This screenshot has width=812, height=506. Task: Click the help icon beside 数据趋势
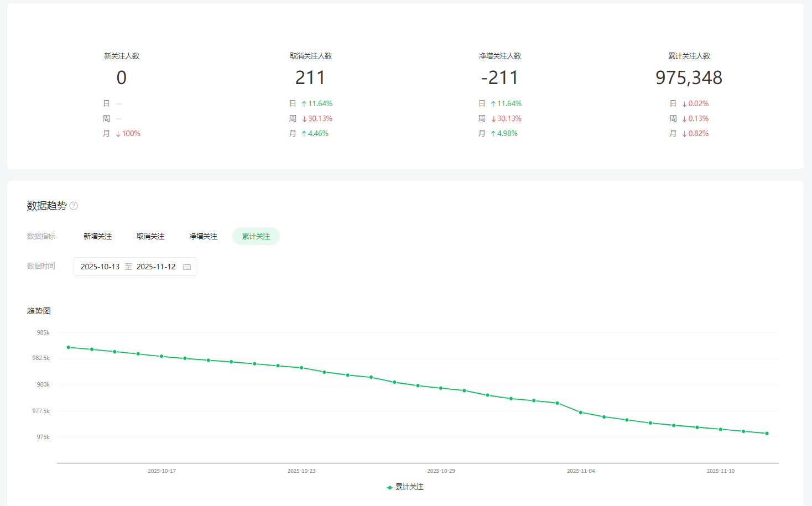click(74, 206)
